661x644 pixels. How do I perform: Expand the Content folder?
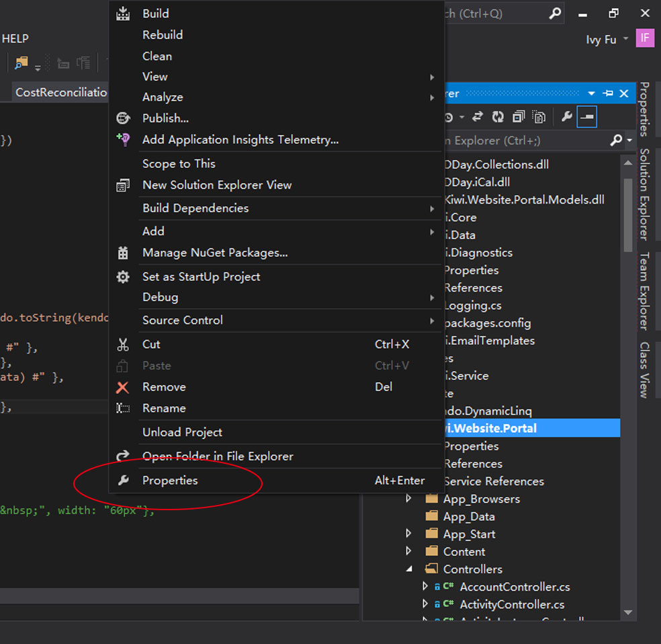[x=408, y=551]
